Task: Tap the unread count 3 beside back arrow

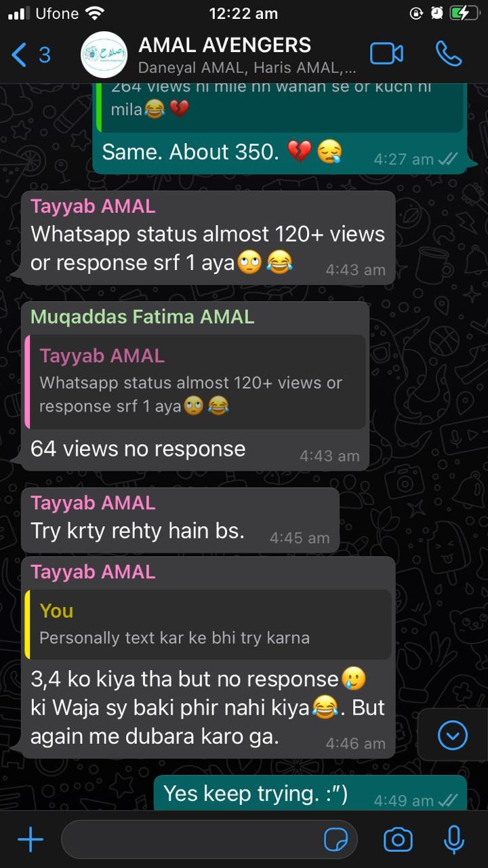Action: pos(44,54)
